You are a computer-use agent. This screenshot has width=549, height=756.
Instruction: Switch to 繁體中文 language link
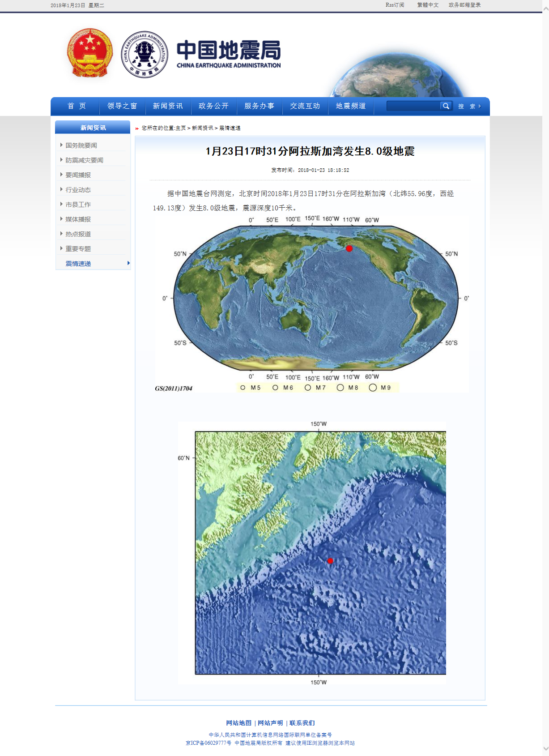428,5
